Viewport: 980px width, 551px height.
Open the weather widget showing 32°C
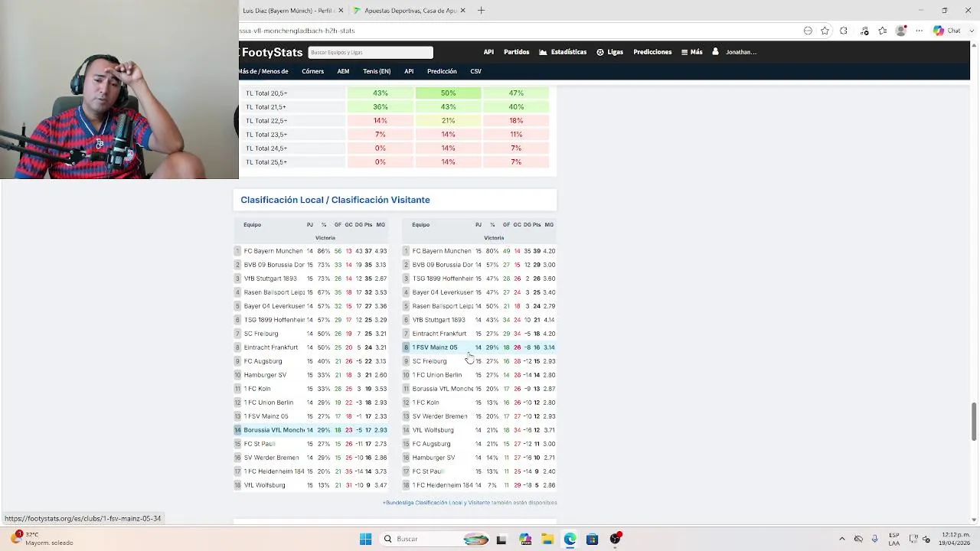[42, 539]
